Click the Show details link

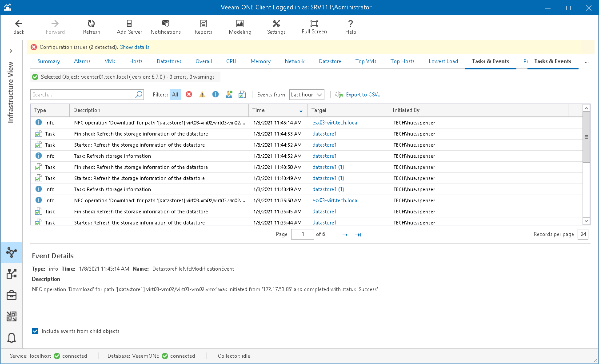135,47
